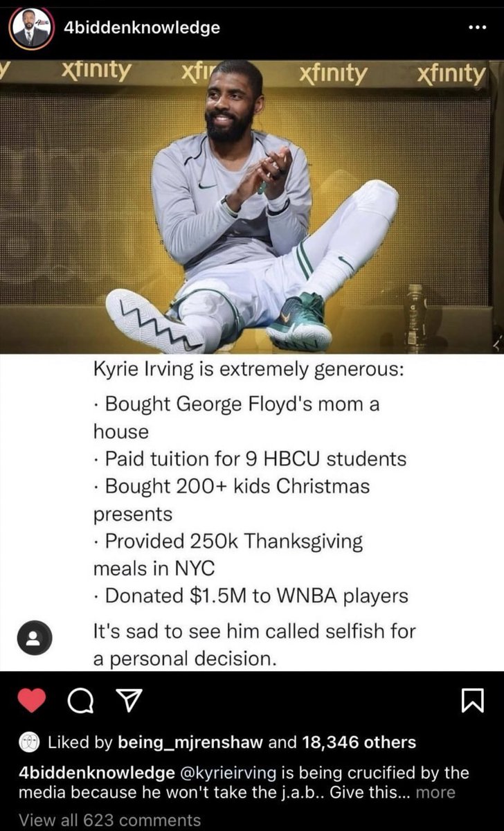Open 4biddenknowledge profile picture
This screenshot has height=831, width=504.
(30, 28)
